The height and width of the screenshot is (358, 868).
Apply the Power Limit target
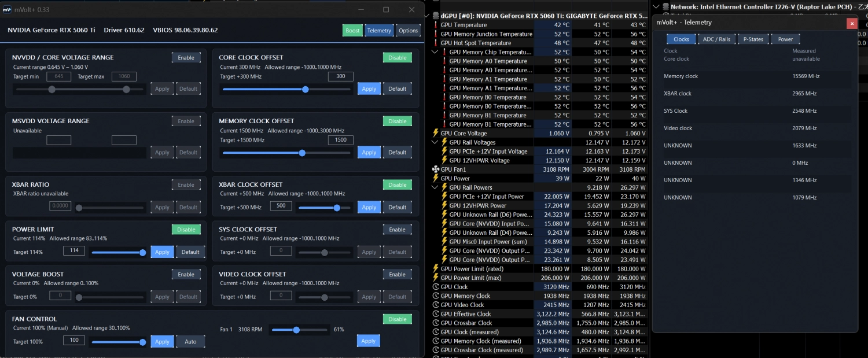[162, 252]
